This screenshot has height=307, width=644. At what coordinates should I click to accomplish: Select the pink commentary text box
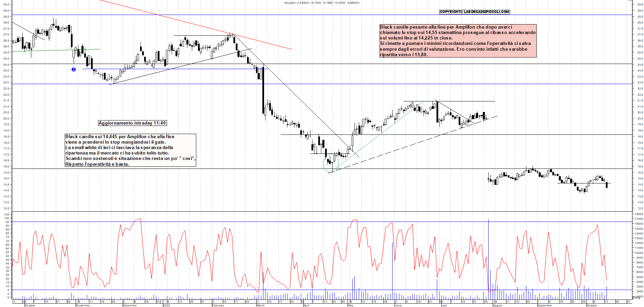(x=458, y=41)
